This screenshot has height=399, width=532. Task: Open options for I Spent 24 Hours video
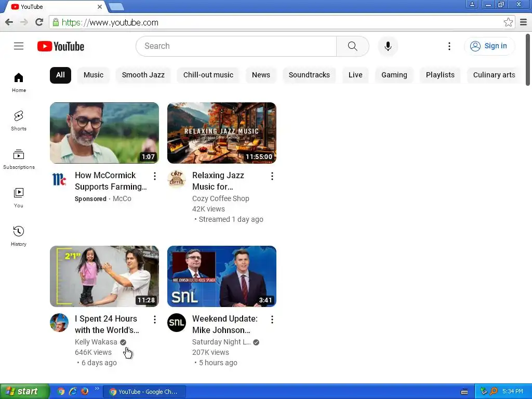pyautogui.click(x=155, y=320)
